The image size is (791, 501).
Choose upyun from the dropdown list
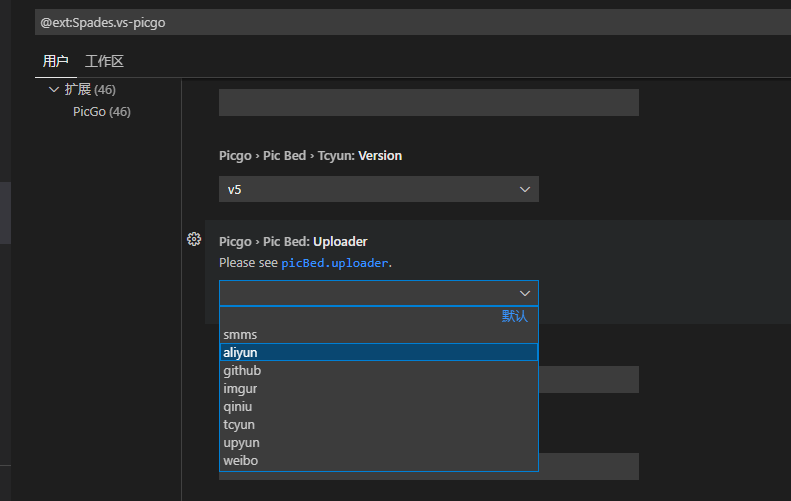[378, 443]
